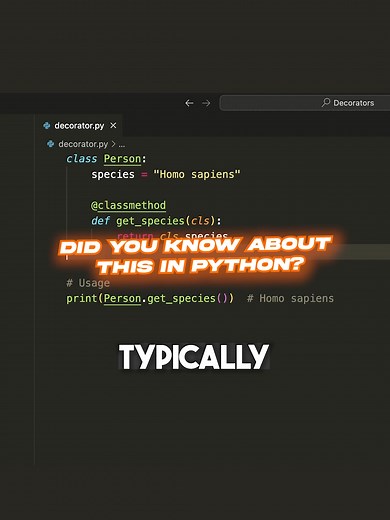Close the decorator.py tab
390x520 pixels.
point(113,125)
